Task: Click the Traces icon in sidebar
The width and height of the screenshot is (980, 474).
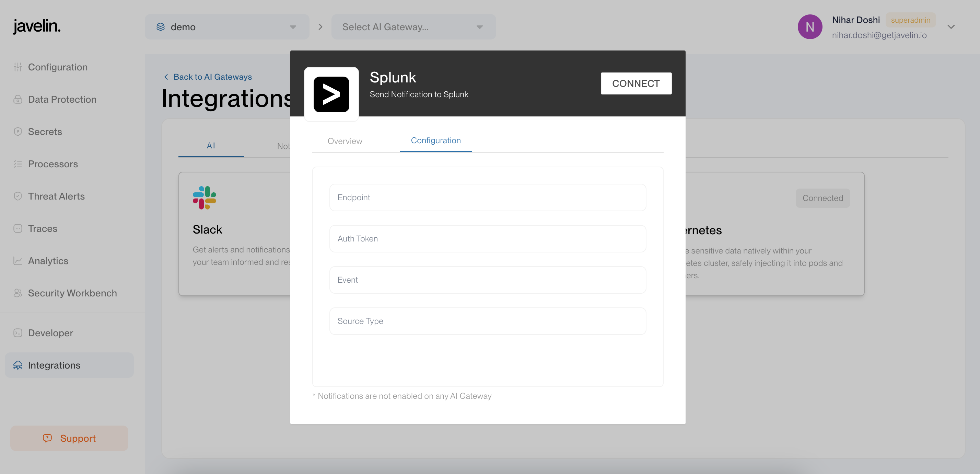Action: 18,228
